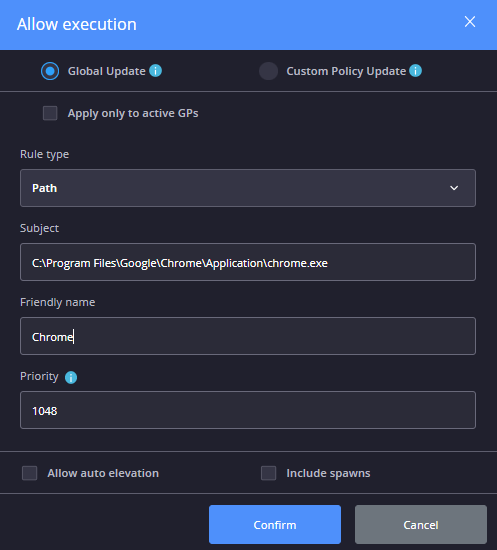Click the Allow auto elevation label text
Image resolution: width=497 pixels, height=550 pixels.
tap(103, 473)
